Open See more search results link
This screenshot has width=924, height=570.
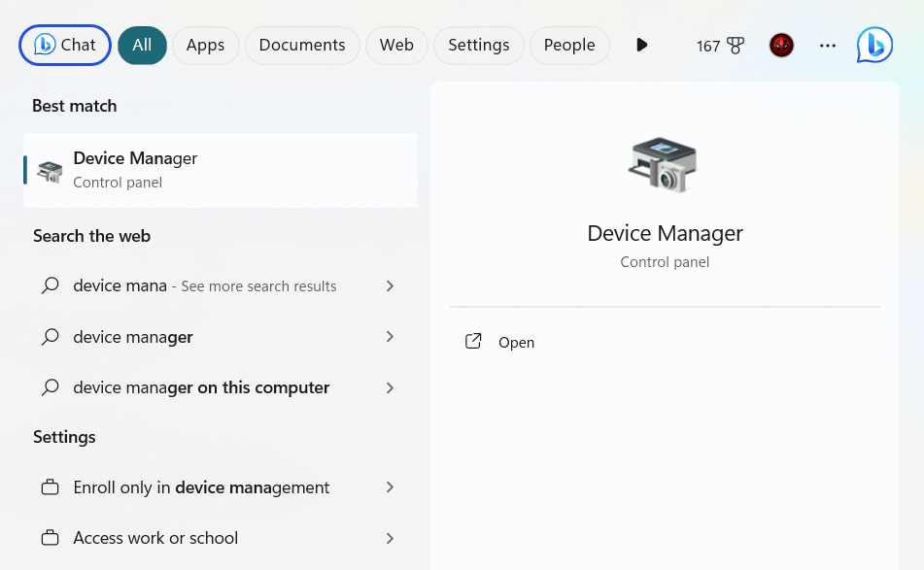(x=257, y=285)
